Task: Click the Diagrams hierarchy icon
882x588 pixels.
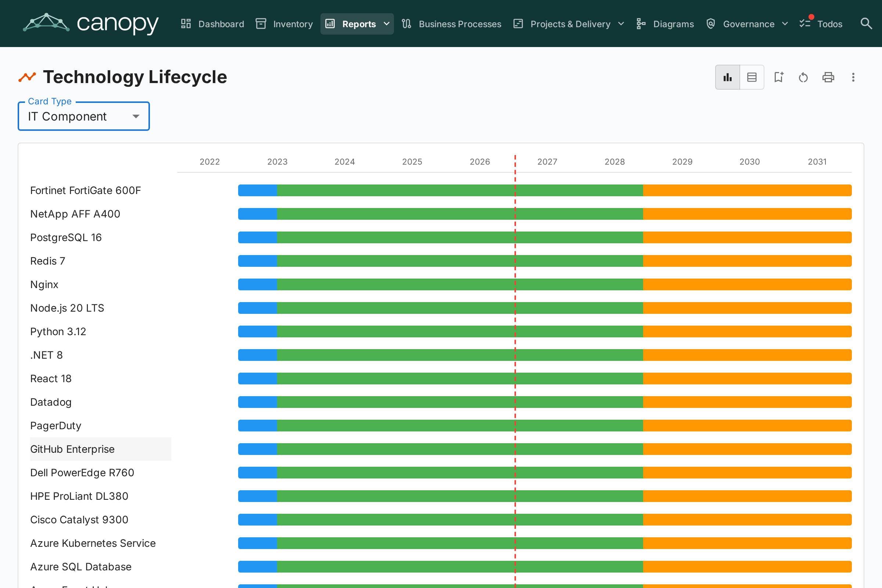Action: coord(641,24)
